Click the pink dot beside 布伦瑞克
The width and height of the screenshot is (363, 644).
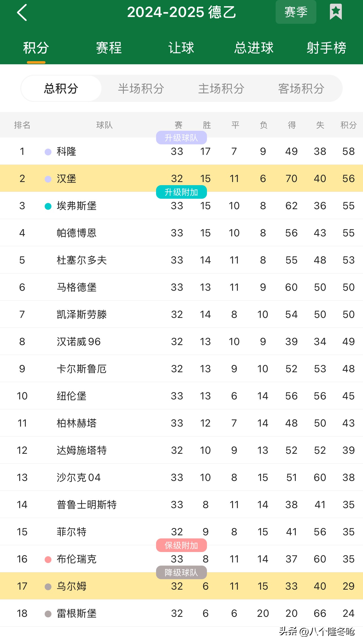[48, 559]
